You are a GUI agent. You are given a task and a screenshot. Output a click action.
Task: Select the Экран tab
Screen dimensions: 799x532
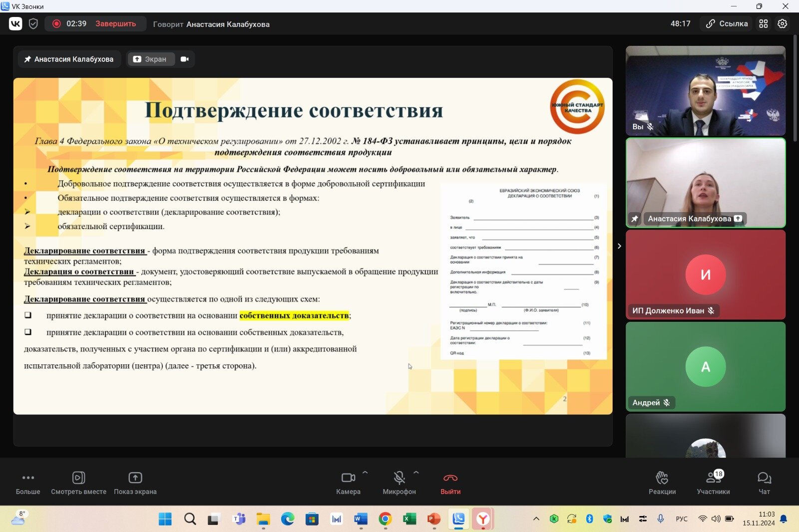(x=150, y=59)
